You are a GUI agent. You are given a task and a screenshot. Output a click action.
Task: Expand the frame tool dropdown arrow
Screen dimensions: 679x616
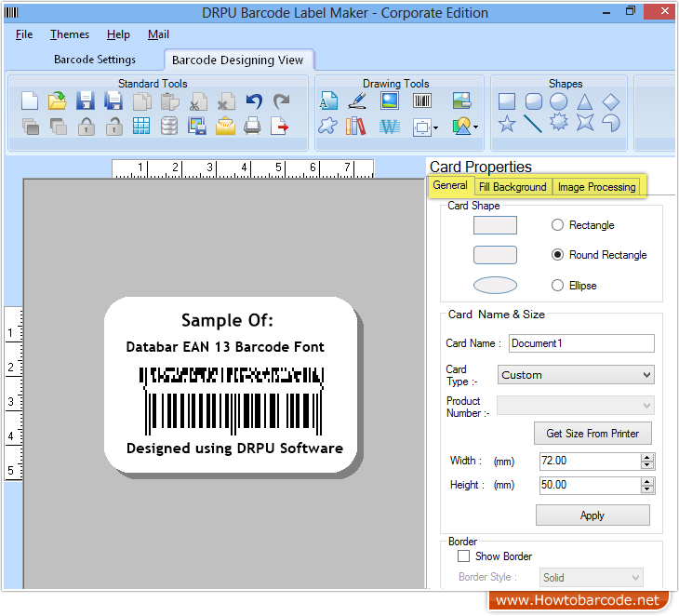(x=435, y=127)
